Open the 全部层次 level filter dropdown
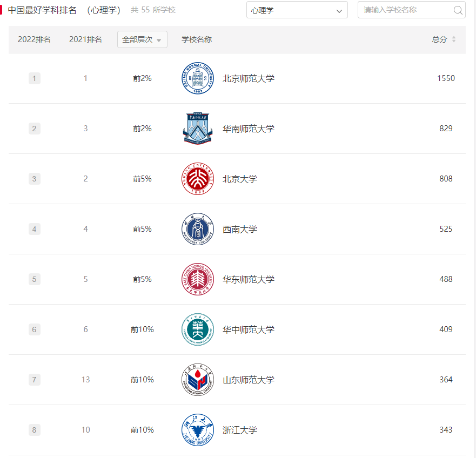Viewport: 476px width, 458px height. coord(142,39)
